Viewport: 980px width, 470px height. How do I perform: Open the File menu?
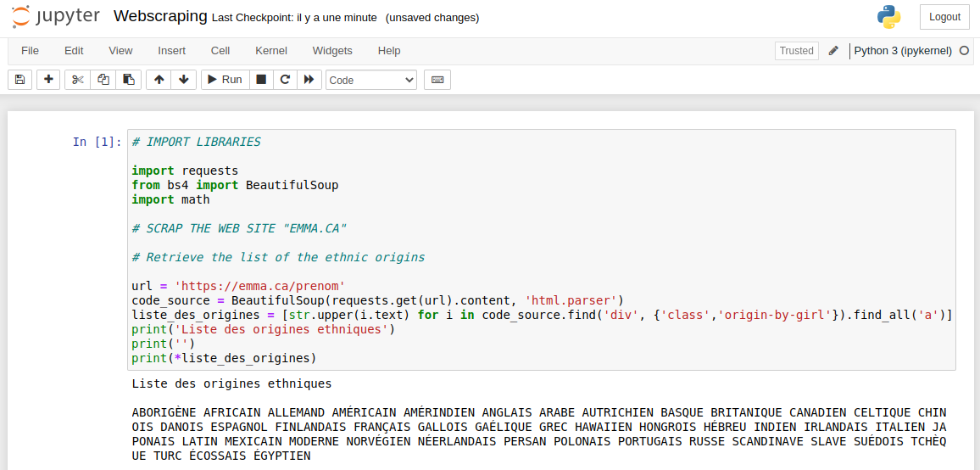click(x=30, y=51)
